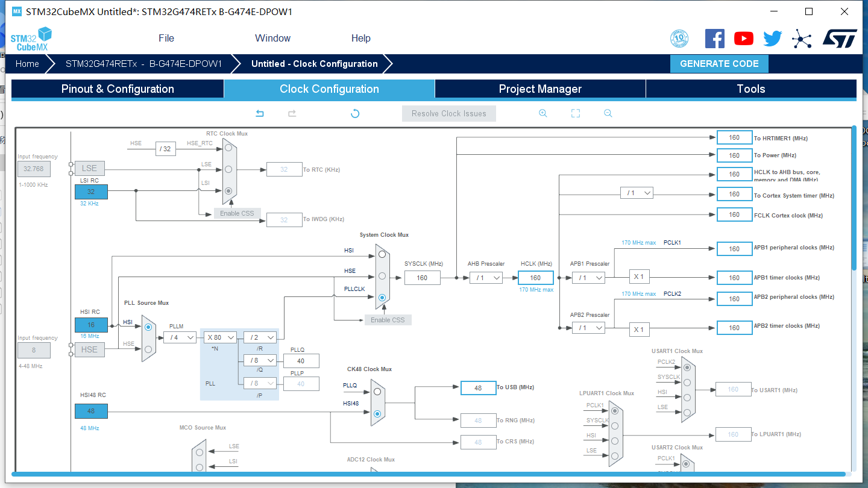This screenshot has height=488, width=868.
Task: Zoom out of the clock diagram
Action: 608,113
